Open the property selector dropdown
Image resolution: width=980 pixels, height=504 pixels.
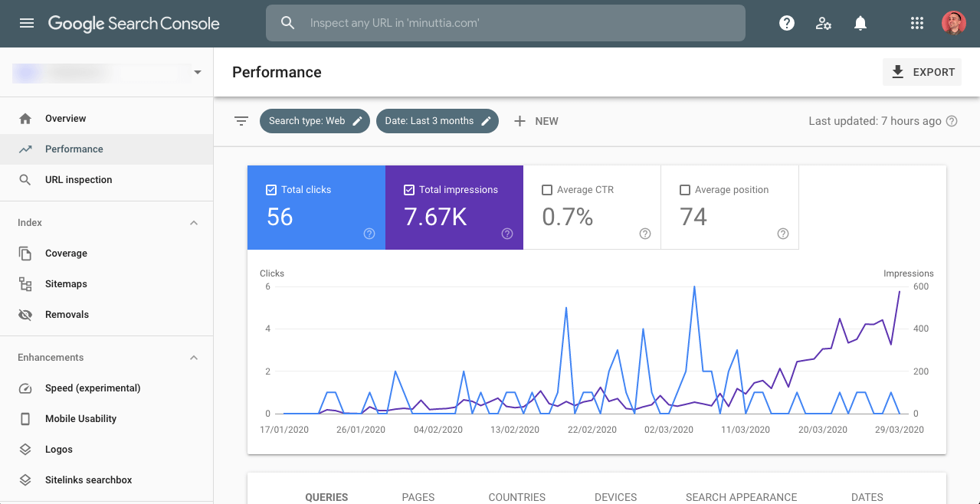pos(198,72)
